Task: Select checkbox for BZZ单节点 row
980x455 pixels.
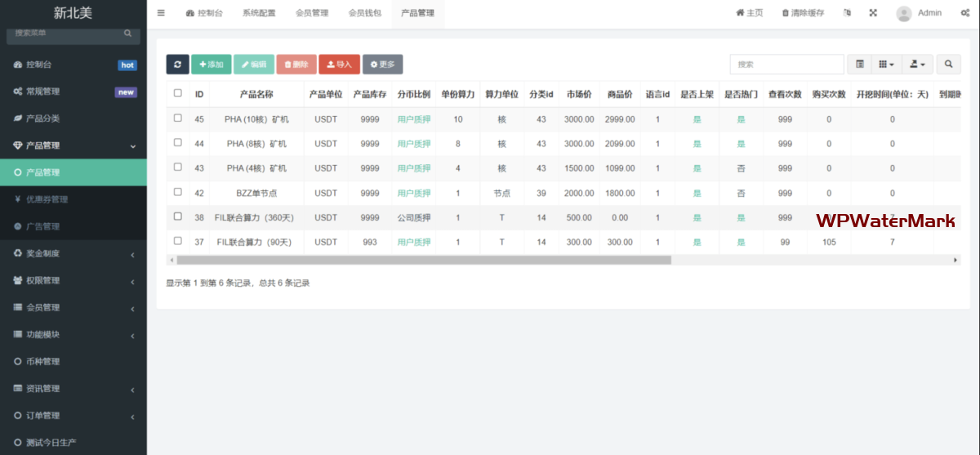Action: pos(178,193)
